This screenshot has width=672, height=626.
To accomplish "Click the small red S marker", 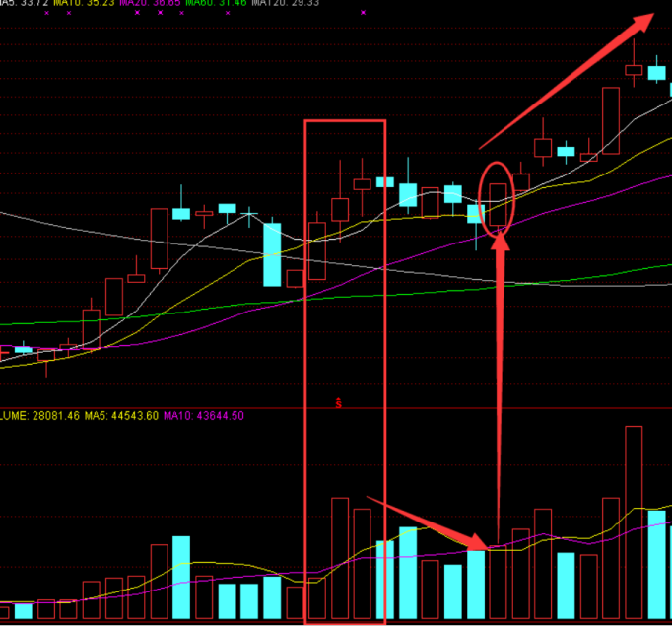I will coord(338,402).
